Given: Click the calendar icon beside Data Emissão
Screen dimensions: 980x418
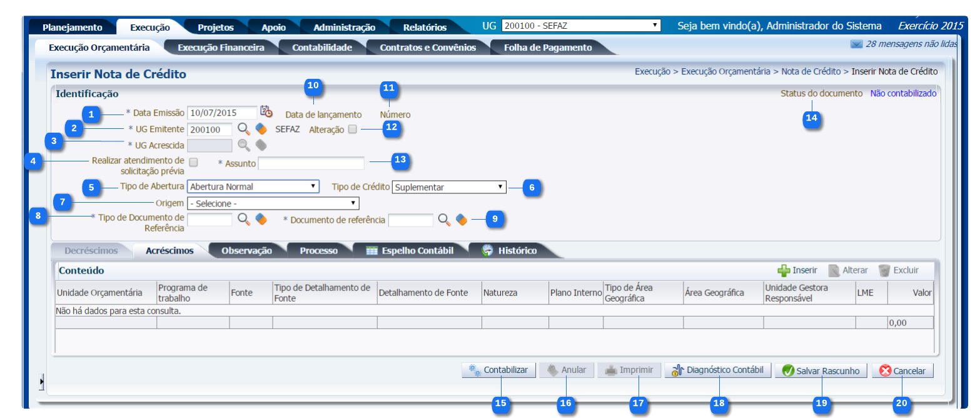Looking at the screenshot, I should pos(266,112).
